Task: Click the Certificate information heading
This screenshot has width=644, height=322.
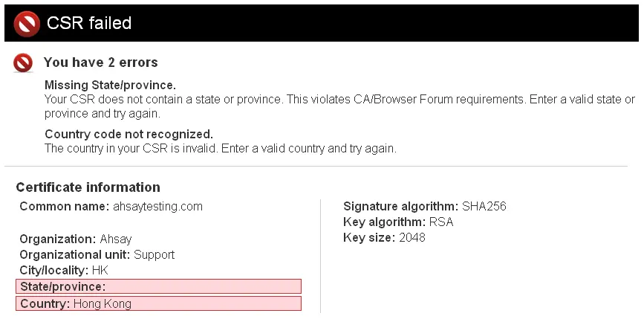Action: (88, 187)
